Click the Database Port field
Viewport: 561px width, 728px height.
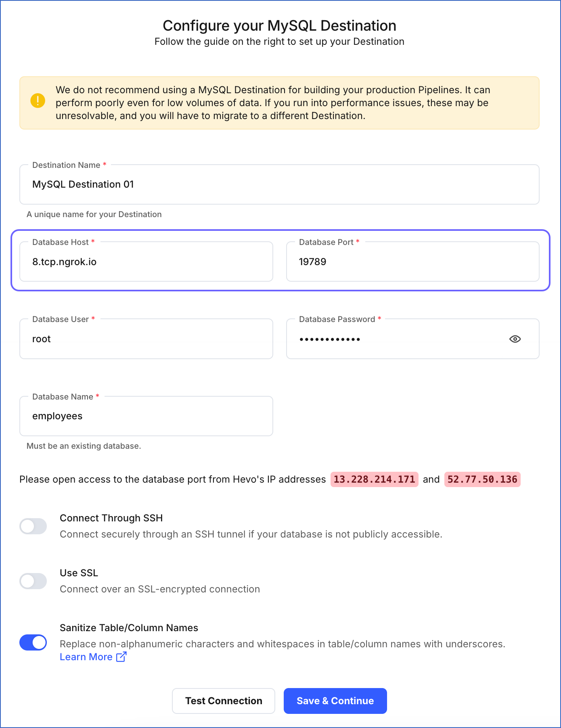pyautogui.click(x=412, y=261)
